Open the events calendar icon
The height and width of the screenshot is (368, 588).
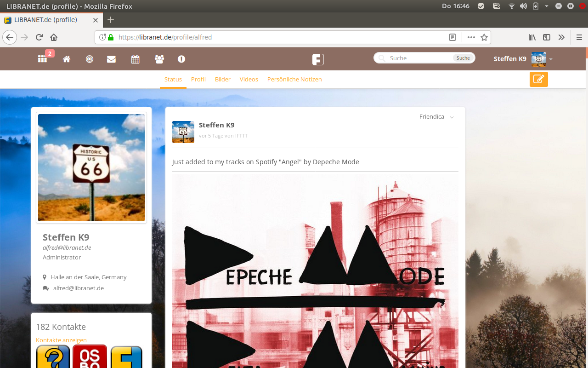(135, 59)
